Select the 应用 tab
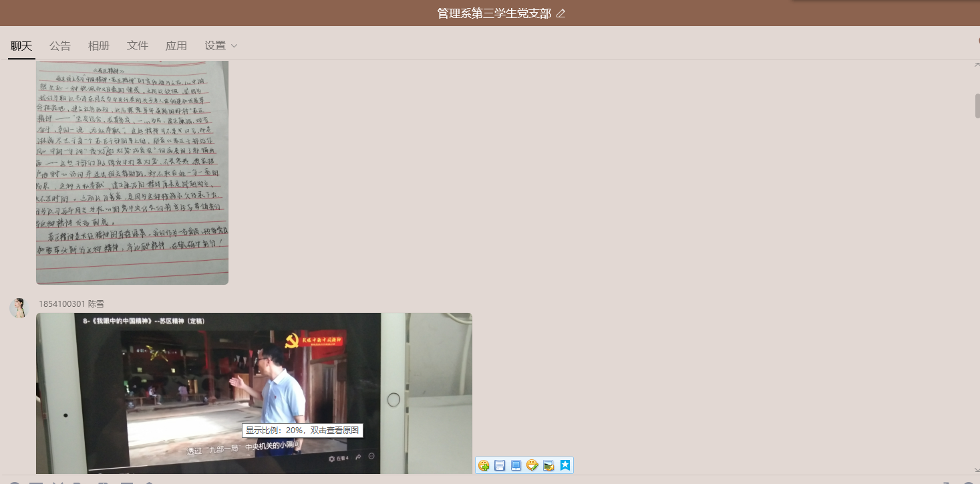980x484 pixels. pyautogui.click(x=176, y=45)
